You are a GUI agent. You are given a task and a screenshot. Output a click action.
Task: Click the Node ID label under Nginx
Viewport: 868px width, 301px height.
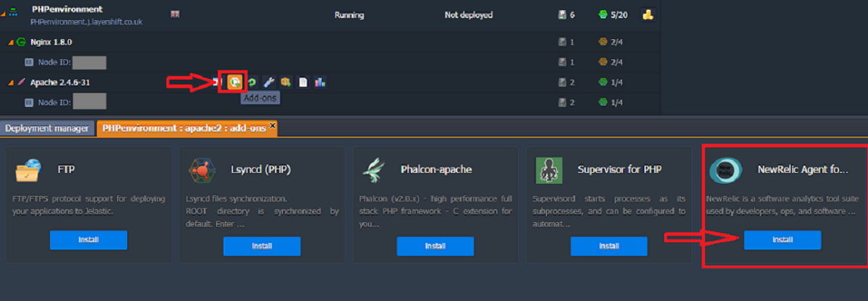54,62
